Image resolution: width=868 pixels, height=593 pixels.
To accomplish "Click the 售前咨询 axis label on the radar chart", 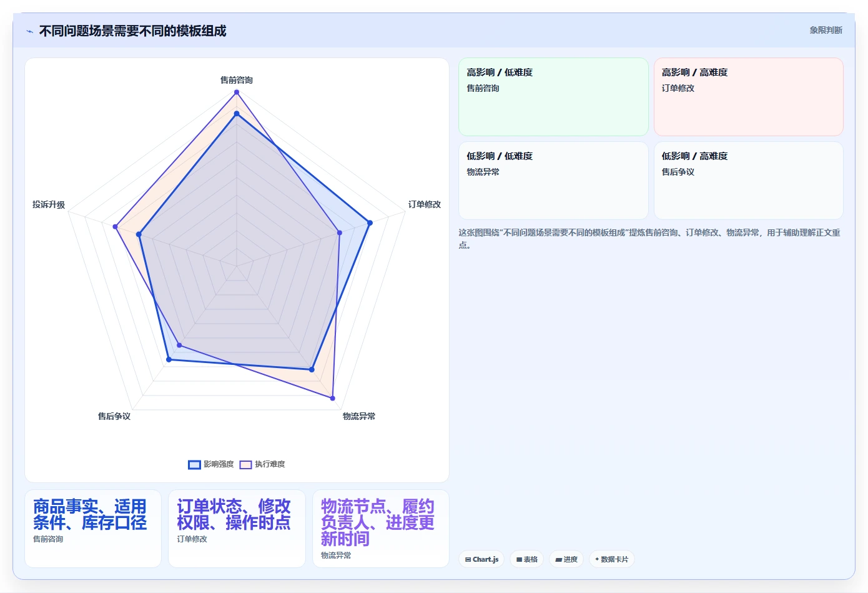I will [236, 80].
